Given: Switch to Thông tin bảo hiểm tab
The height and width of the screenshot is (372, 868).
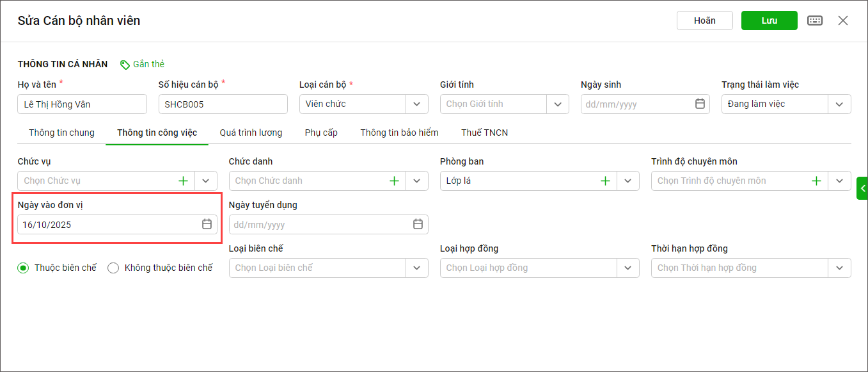Looking at the screenshot, I should point(399,133).
